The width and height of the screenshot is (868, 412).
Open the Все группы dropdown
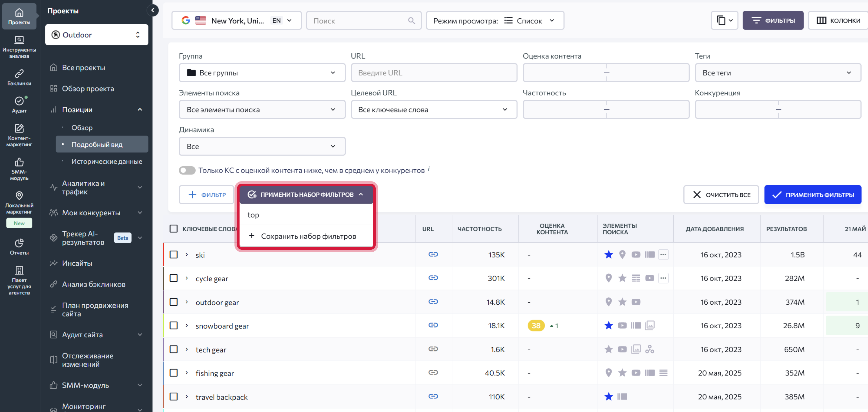point(262,73)
